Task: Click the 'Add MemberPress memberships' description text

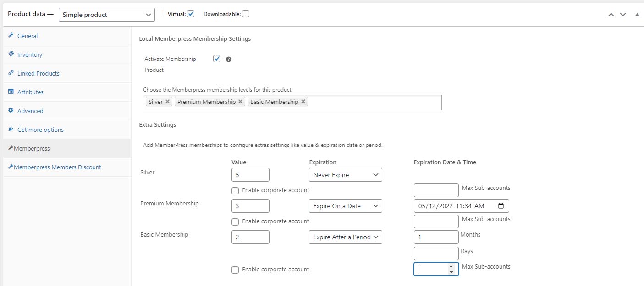Action: pyautogui.click(x=263, y=145)
